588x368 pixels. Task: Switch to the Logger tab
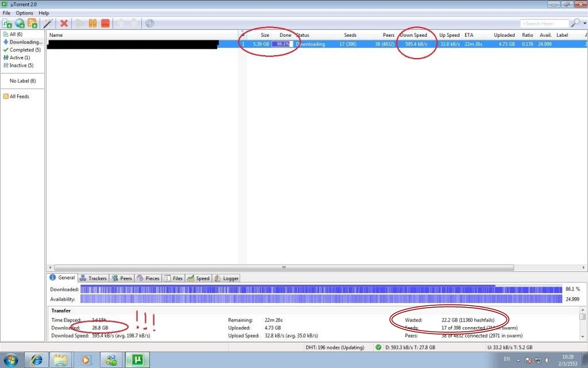click(x=226, y=278)
